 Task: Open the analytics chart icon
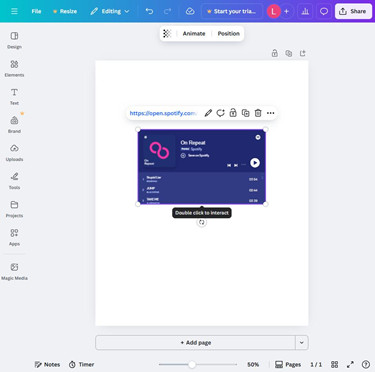tap(305, 11)
